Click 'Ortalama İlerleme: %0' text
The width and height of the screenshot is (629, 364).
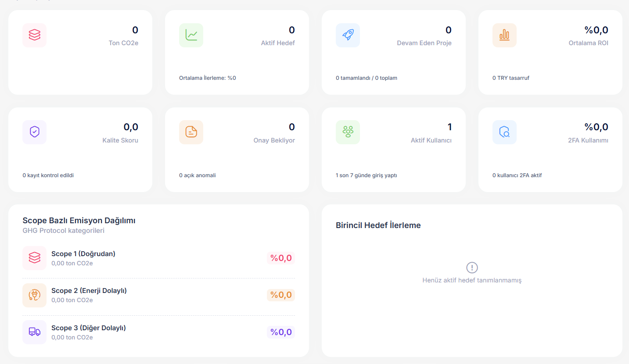coord(208,78)
